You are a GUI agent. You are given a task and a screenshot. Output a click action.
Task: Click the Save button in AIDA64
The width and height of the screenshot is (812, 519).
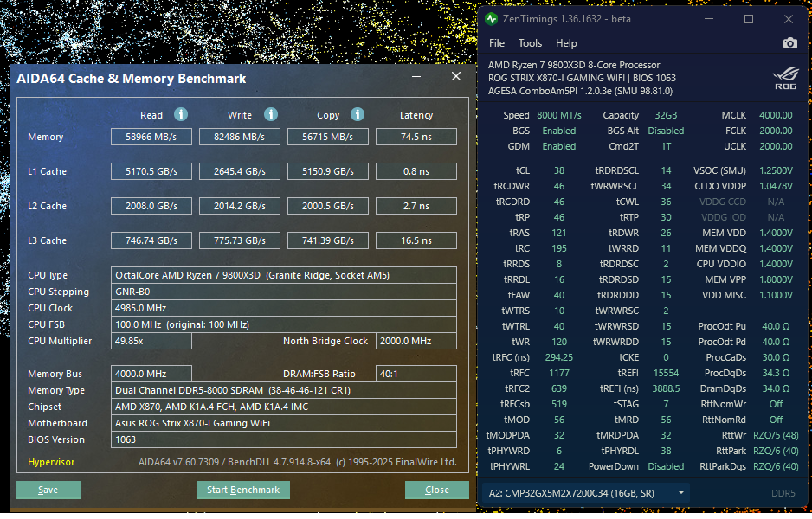[x=48, y=490]
